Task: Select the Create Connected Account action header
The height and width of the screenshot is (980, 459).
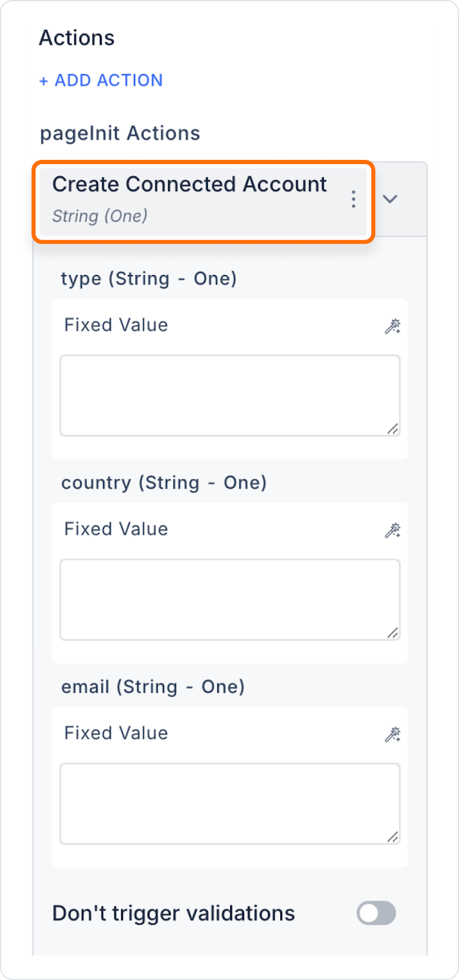Action: point(203,202)
